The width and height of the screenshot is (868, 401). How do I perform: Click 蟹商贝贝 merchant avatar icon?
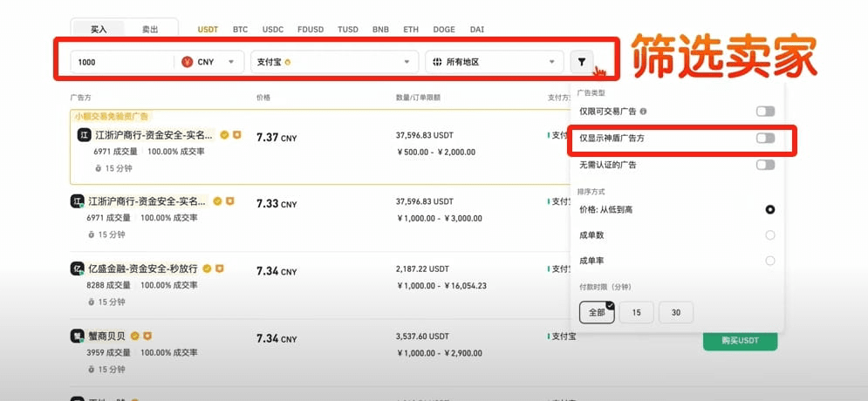coord(77,336)
